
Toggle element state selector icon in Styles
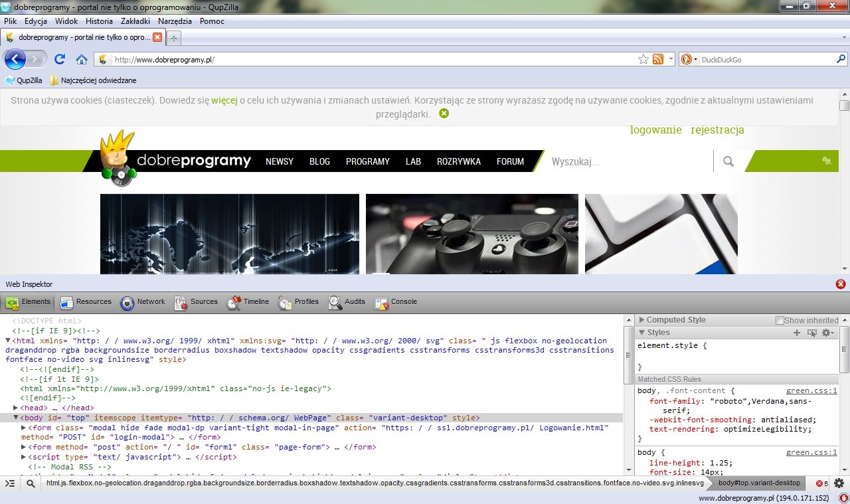(812, 333)
